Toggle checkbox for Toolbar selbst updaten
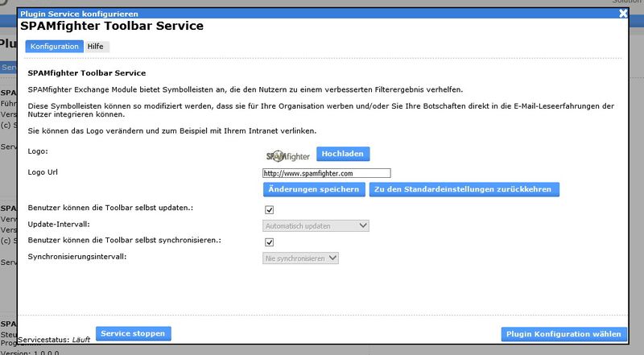Image resolution: width=644 pixels, height=355 pixels. 269,210
